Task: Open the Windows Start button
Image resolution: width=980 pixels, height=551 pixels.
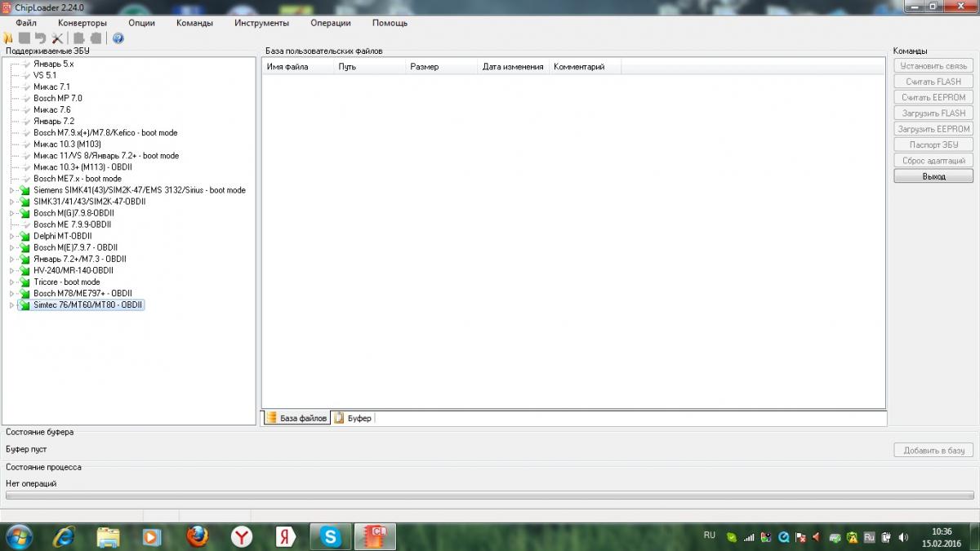Action: tap(18, 536)
